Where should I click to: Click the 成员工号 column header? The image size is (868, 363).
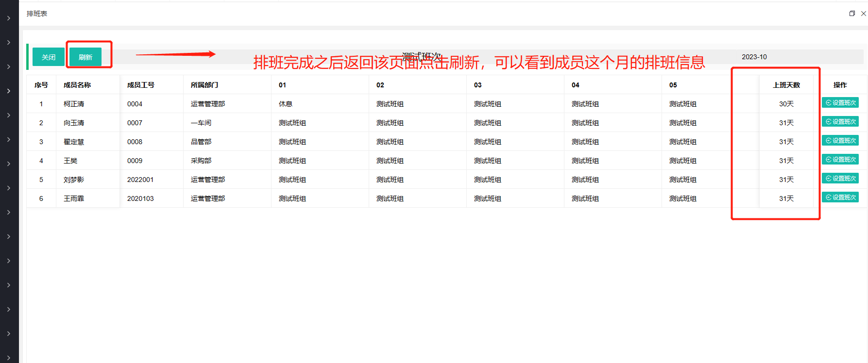click(141, 85)
